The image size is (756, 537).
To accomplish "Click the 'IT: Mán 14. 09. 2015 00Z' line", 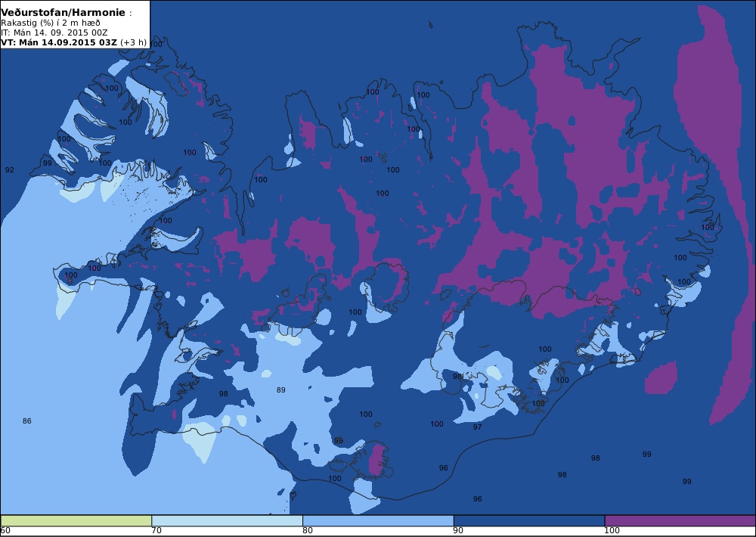I will click(54, 33).
